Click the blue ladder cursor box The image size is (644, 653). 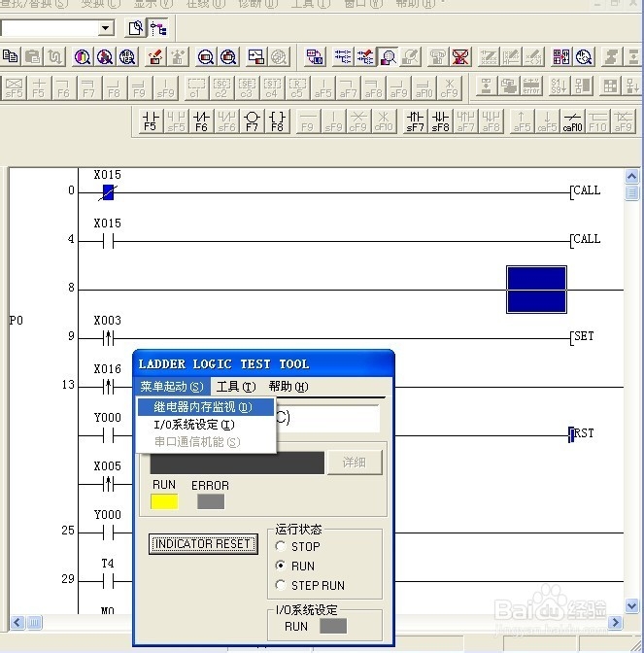pos(536,290)
